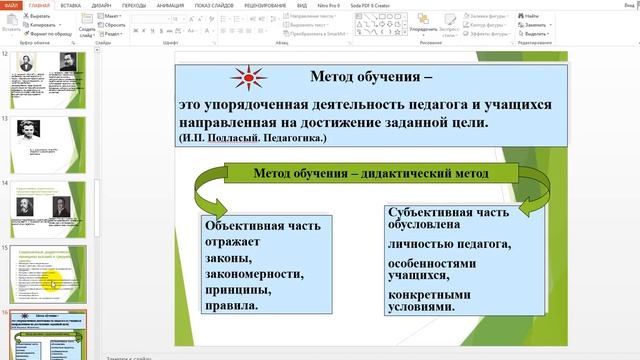Select Формат по образцу format painter
This screenshot has width=640, height=360.
(47, 34)
